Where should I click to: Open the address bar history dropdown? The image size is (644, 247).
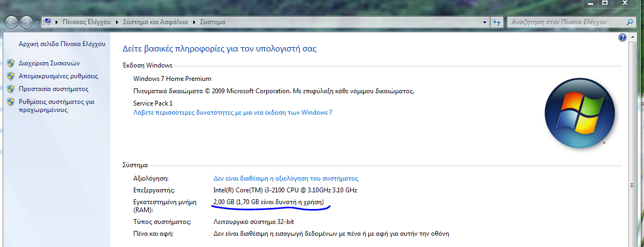pyautogui.click(x=484, y=23)
